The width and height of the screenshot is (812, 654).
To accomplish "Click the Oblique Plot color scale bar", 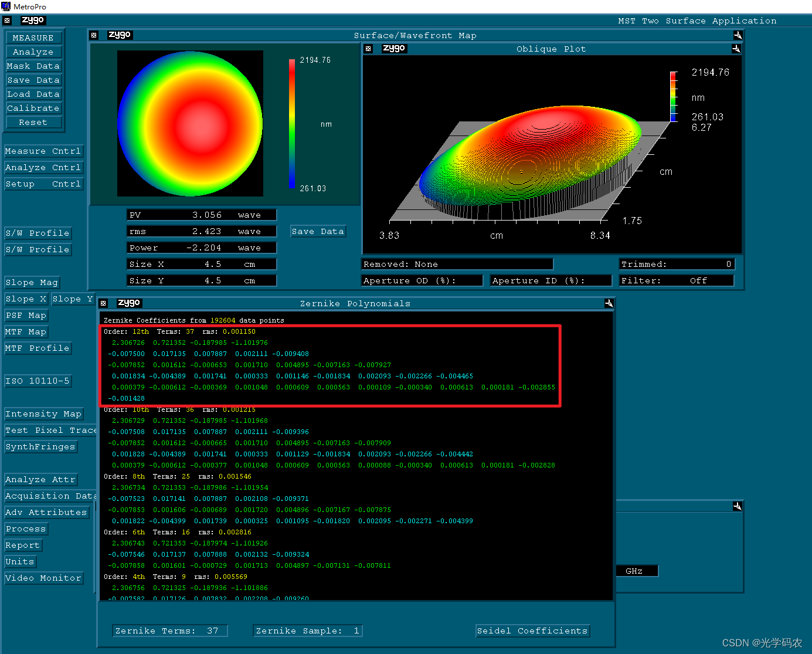I will pyautogui.click(x=674, y=96).
